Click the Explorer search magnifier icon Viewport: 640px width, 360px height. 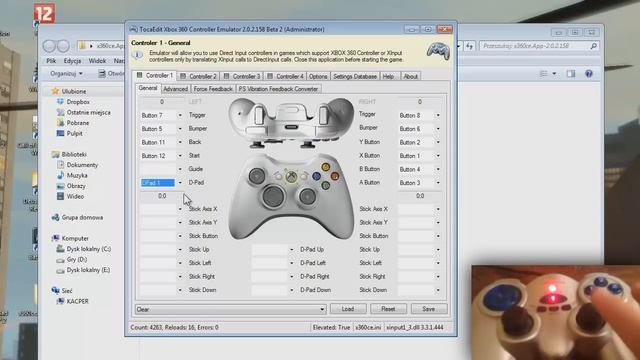593,46
